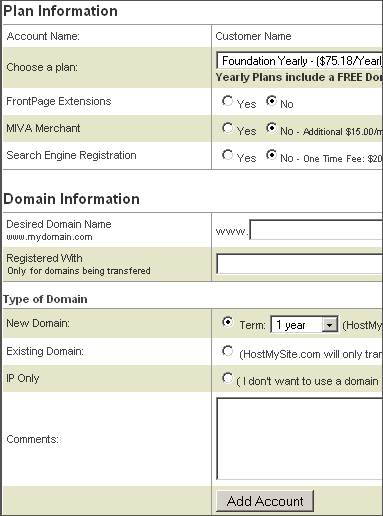This screenshot has width=383, height=516.
Task: Open the Choose a plan dropdown
Action: [299, 61]
